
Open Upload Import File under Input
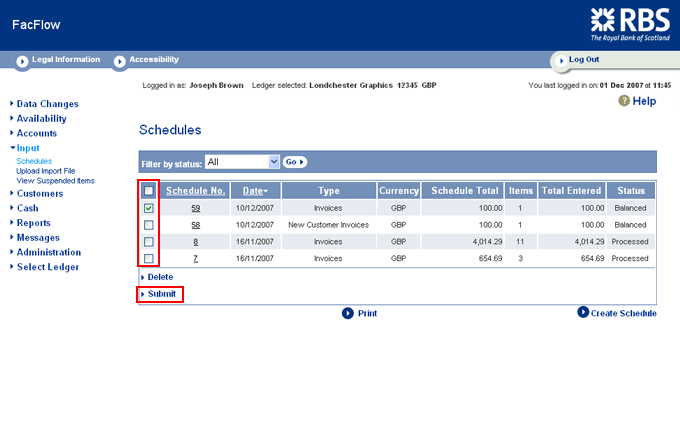[x=46, y=171]
